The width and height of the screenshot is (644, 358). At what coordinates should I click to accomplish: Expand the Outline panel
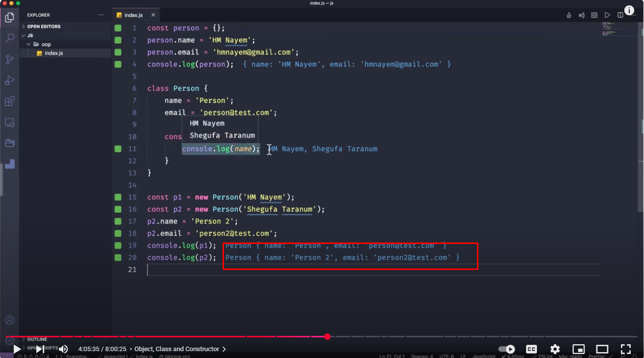click(37, 339)
